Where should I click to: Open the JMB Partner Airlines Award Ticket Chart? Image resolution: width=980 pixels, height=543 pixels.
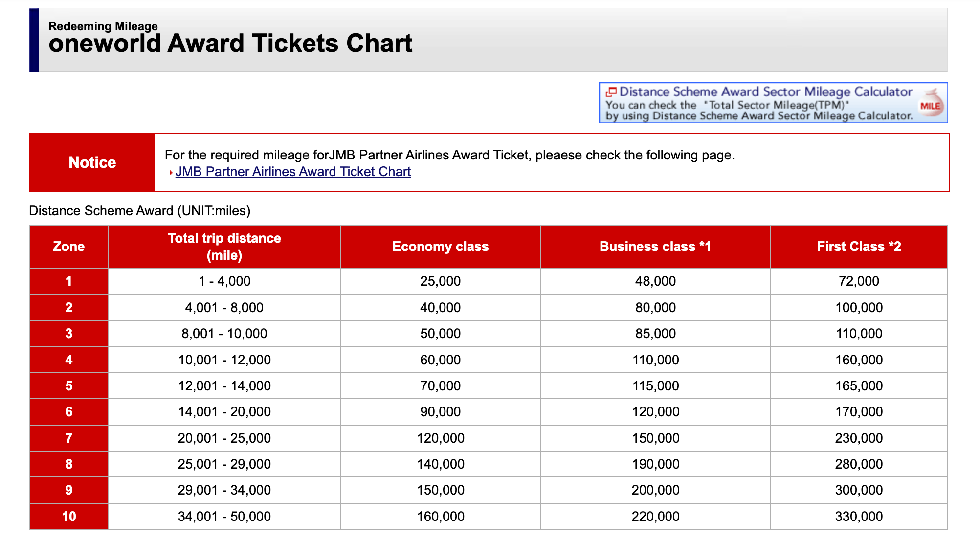(292, 172)
